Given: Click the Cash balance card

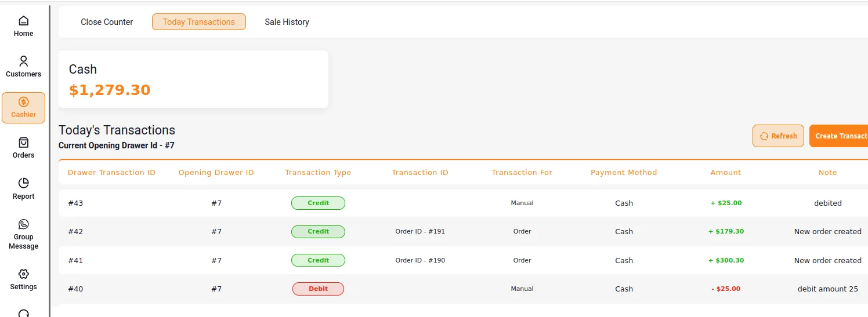Looking at the screenshot, I should tap(193, 79).
